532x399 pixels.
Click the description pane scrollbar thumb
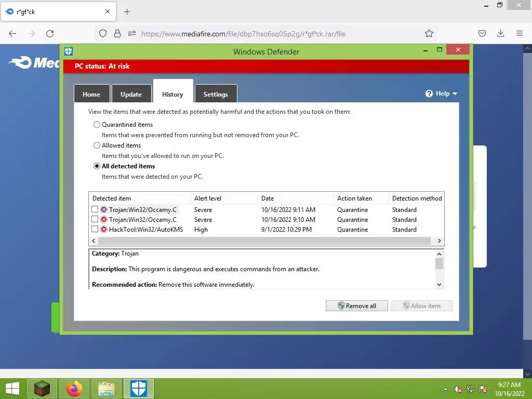[439, 263]
